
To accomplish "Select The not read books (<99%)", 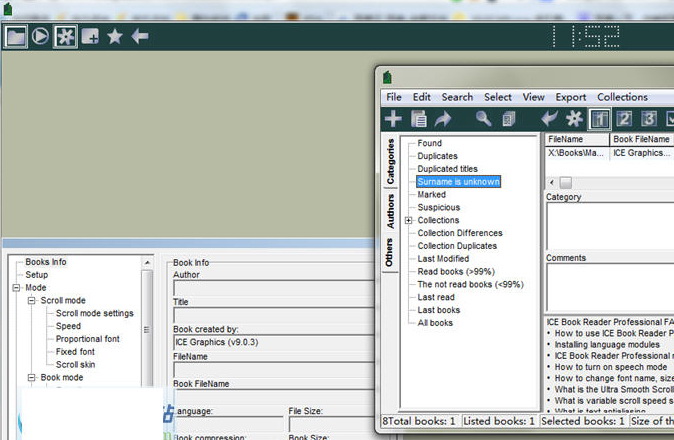I will pos(470,284).
